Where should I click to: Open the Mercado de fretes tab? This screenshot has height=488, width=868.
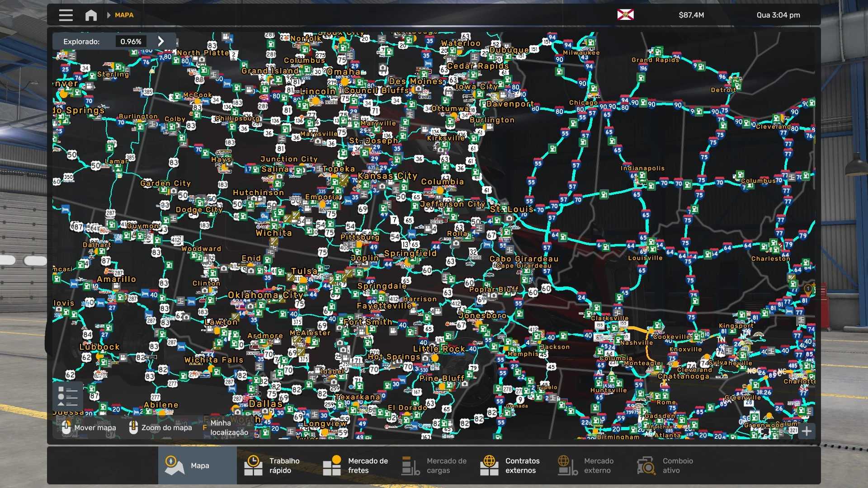coord(357,465)
